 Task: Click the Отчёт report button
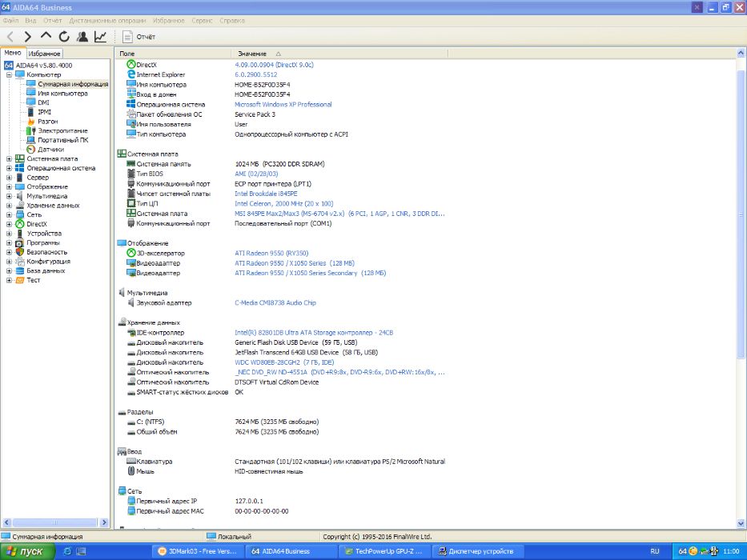(x=139, y=37)
